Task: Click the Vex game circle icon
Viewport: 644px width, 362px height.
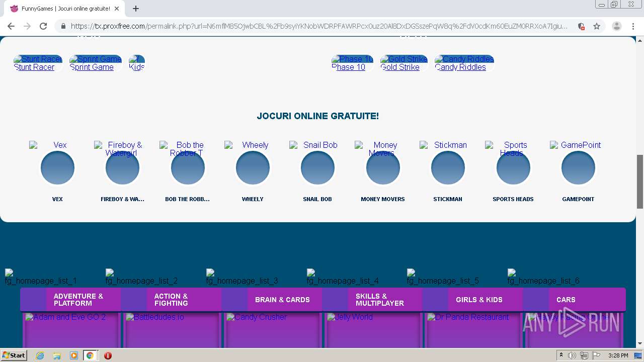Action: [57, 168]
